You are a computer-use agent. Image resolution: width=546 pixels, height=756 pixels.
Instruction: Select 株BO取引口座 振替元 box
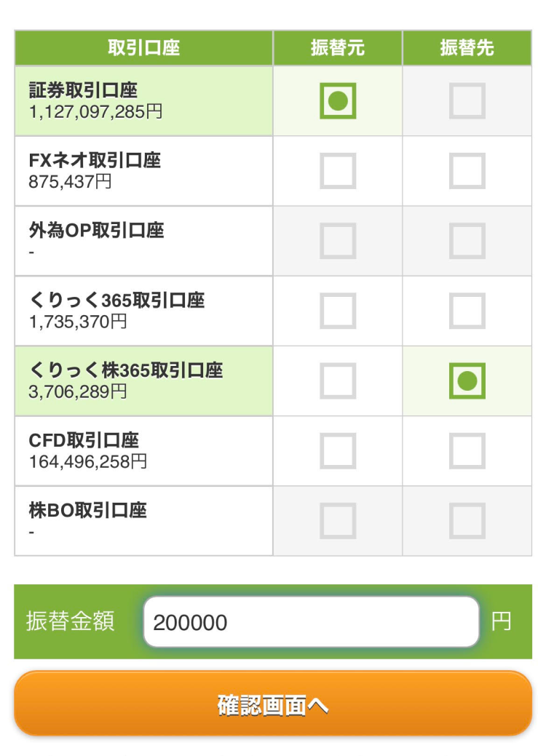click(338, 521)
